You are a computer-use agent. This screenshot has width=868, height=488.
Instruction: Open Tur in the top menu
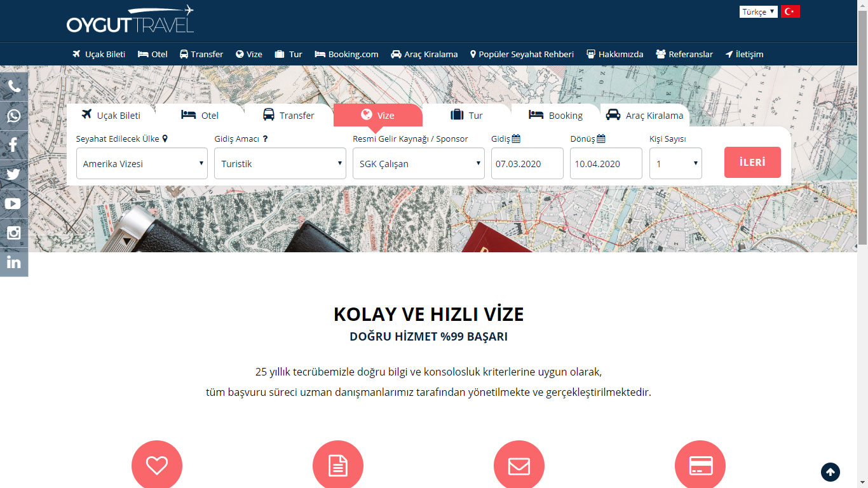click(288, 54)
